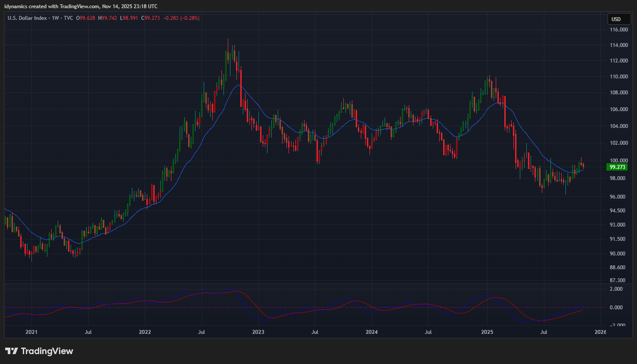This screenshot has width=637, height=364.
Task: Select the 2023 label on time axis
Action: pyautogui.click(x=258, y=332)
